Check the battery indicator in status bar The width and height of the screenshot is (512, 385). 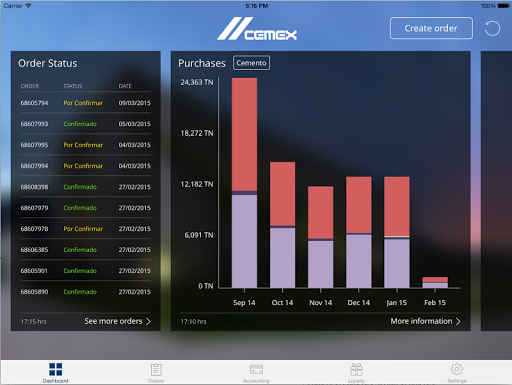click(x=503, y=6)
